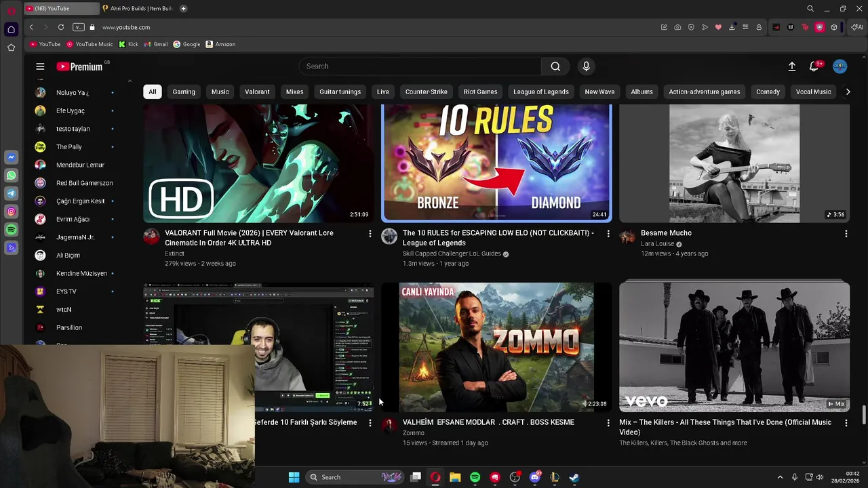Open options menu for 10 Farklı Şarkı video

pos(370,422)
